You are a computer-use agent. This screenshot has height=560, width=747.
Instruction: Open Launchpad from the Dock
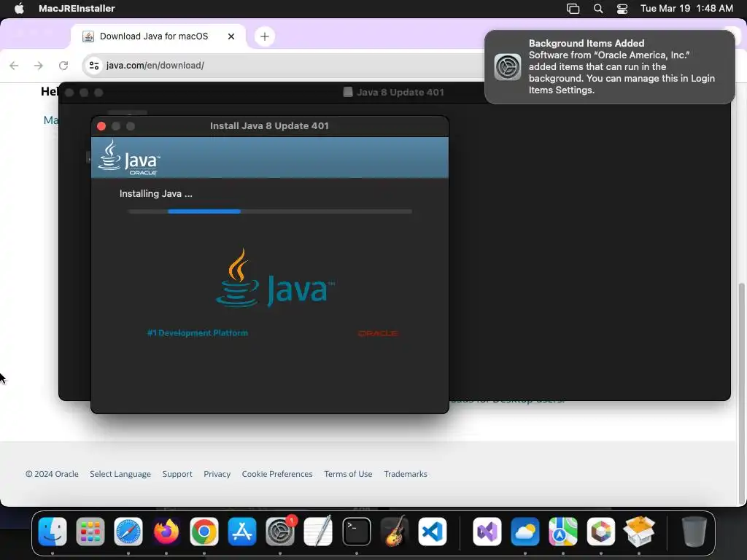pyautogui.click(x=90, y=532)
